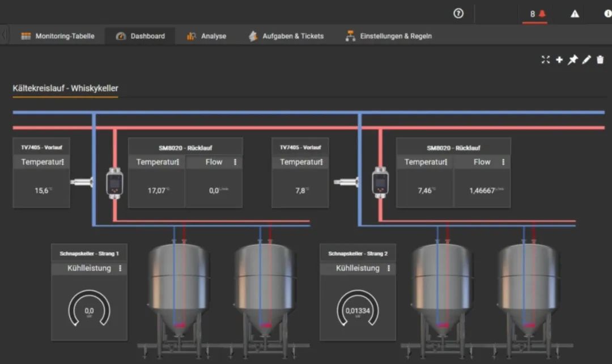Open Flow widget menu showing 1,46667

pyautogui.click(x=503, y=162)
